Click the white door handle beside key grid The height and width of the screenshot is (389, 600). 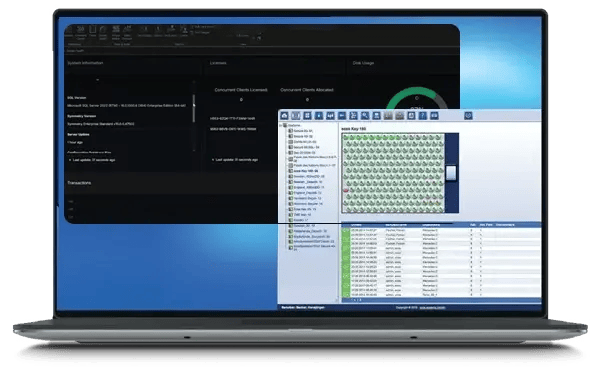pos(451,173)
